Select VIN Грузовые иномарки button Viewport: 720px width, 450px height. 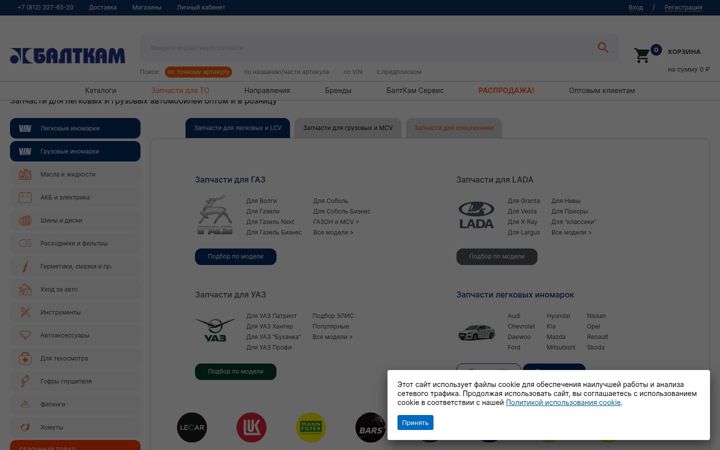(75, 151)
